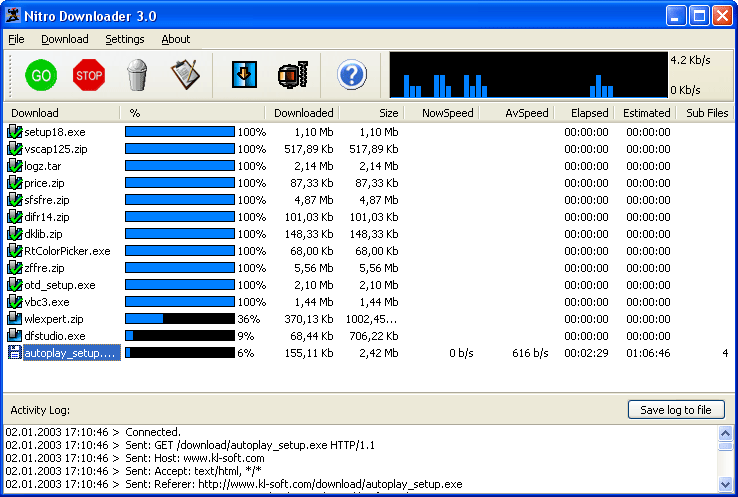Sort by the Estimated column header
The height and width of the screenshot is (497, 738).
[x=645, y=113]
